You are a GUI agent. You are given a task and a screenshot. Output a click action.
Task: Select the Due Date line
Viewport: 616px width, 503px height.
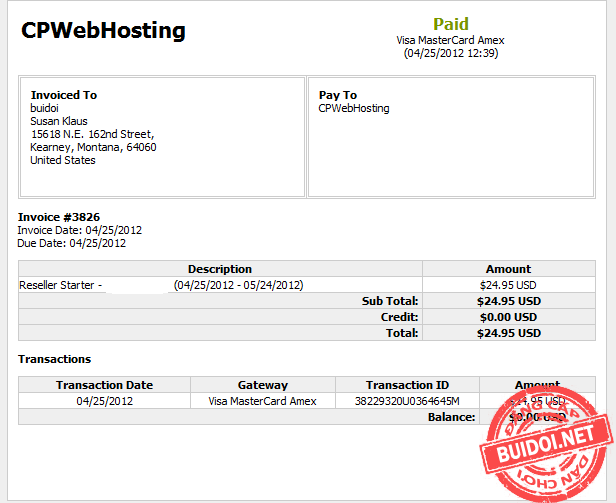[x=72, y=243]
